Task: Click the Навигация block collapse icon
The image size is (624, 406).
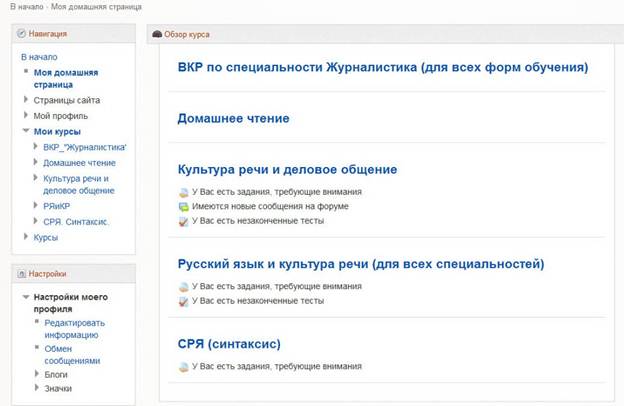Action: [x=22, y=34]
